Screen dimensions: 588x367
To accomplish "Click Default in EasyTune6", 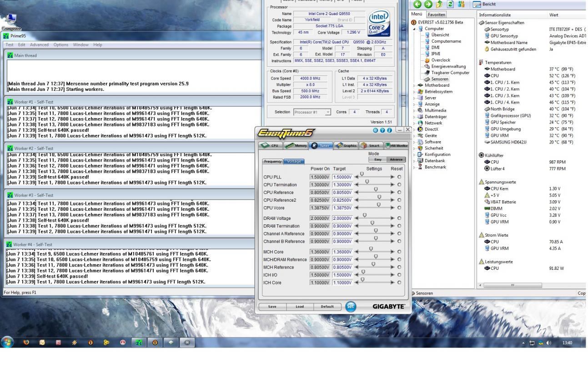I will [327, 307].
